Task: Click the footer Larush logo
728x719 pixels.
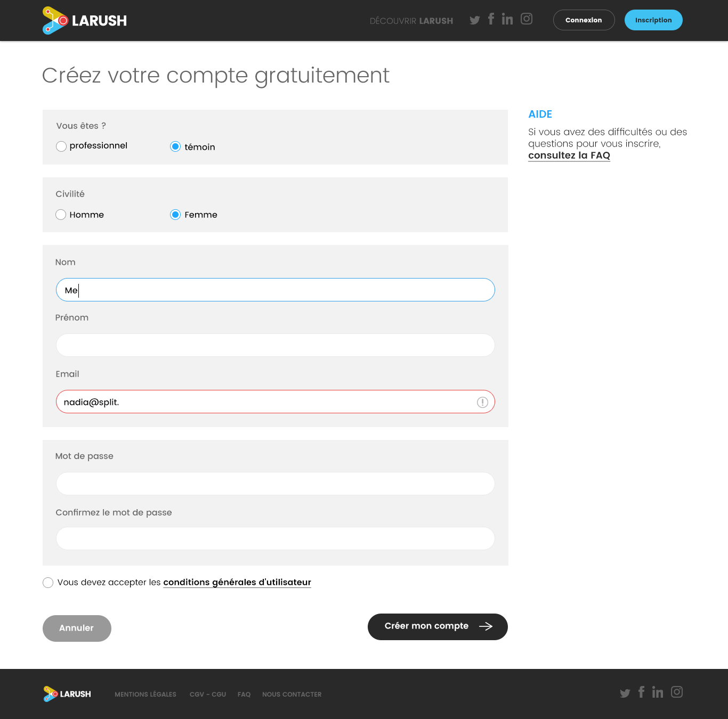Action: [x=67, y=694]
